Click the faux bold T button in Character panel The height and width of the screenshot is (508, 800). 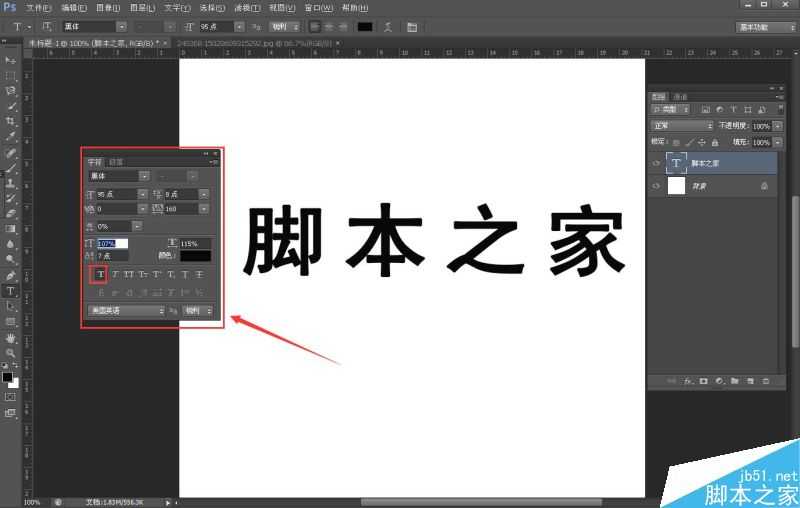pyautogui.click(x=100, y=274)
